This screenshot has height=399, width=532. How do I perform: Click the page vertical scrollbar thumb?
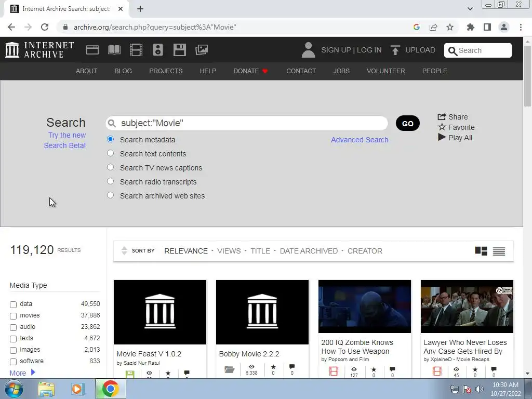527,76
